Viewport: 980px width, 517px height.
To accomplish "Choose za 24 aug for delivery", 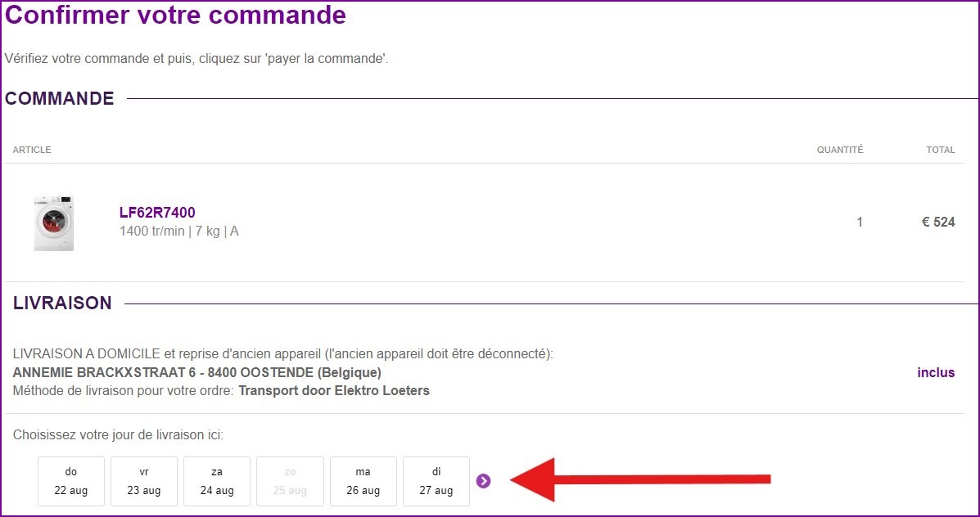I will point(217,481).
